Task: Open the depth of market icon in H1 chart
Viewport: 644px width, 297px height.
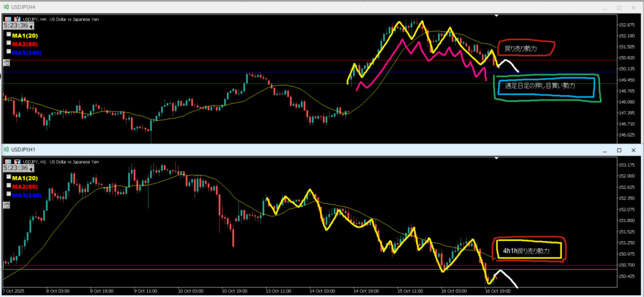Action: coord(17,162)
